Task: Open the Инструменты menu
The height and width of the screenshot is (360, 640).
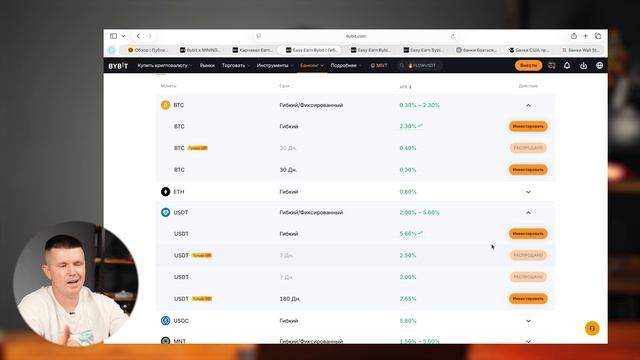Action: click(275, 65)
